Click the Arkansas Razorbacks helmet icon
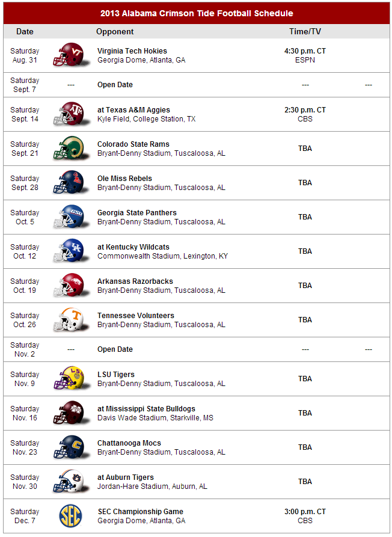This screenshot has width=392, height=537. pyautogui.click(x=70, y=285)
